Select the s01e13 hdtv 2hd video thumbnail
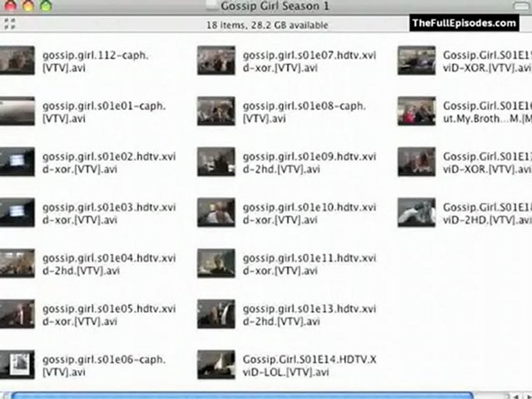The height and width of the screenshot is (399, 532). pyautogui.click(x=216, y=314)
